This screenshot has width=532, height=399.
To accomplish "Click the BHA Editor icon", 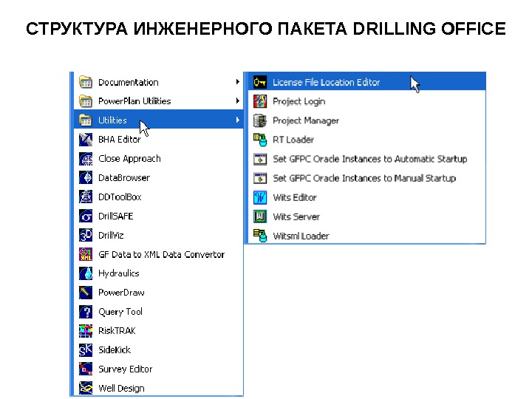I will tap(86, 140).
